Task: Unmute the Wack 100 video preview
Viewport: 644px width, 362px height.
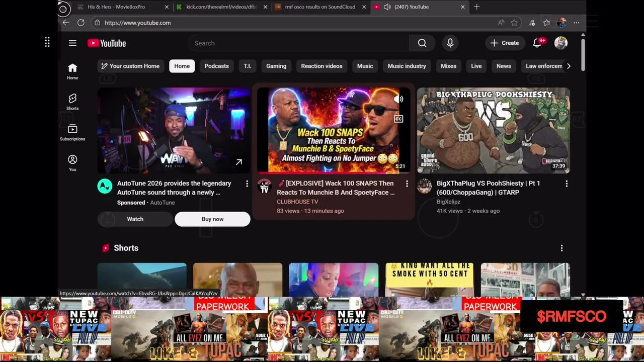Action: 398,100
